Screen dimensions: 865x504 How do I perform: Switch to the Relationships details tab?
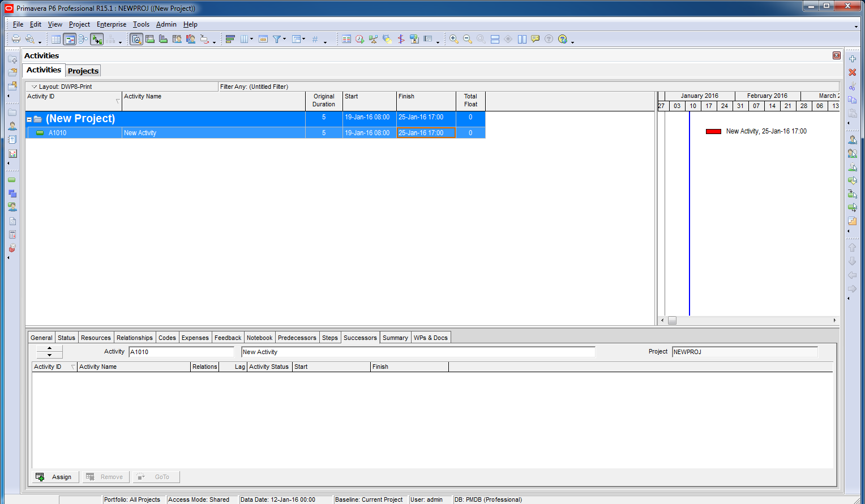click(x=134, y=338)
